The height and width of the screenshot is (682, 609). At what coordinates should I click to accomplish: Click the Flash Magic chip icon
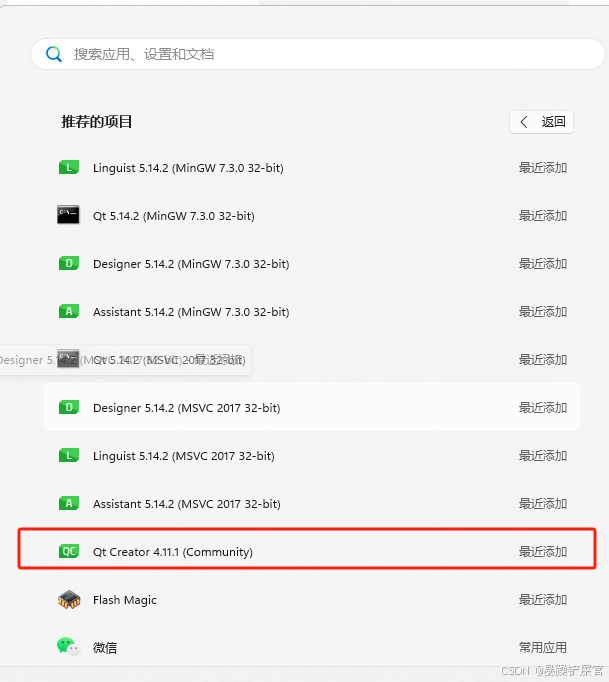(x=69, y=599)
